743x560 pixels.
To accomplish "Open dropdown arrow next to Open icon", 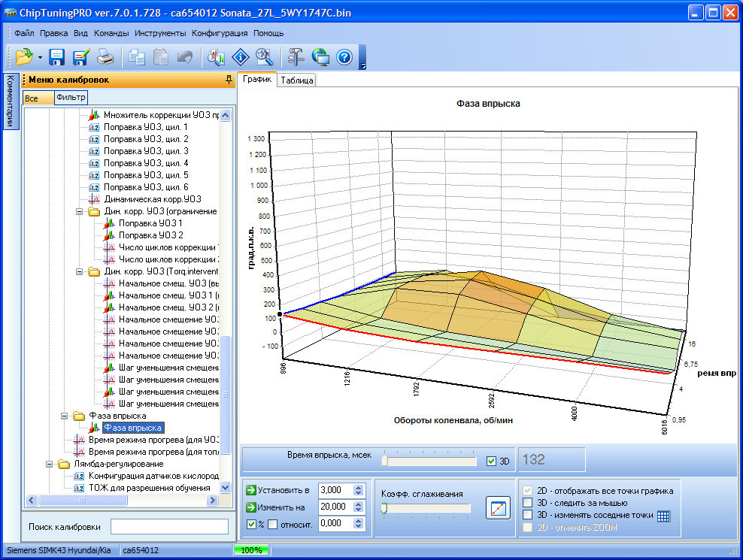I will pos(39,57).
